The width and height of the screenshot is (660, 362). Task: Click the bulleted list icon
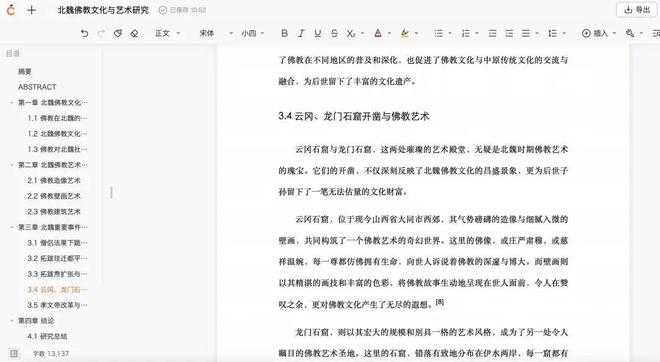(439, 33)
